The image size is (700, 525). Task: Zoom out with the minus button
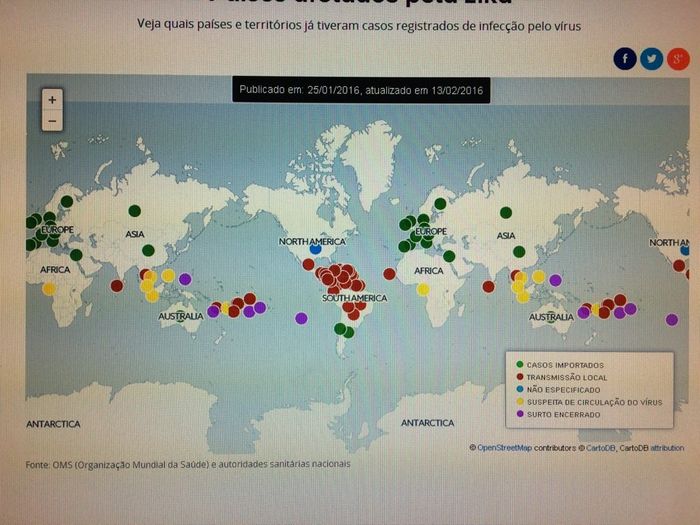click(52, 121)
